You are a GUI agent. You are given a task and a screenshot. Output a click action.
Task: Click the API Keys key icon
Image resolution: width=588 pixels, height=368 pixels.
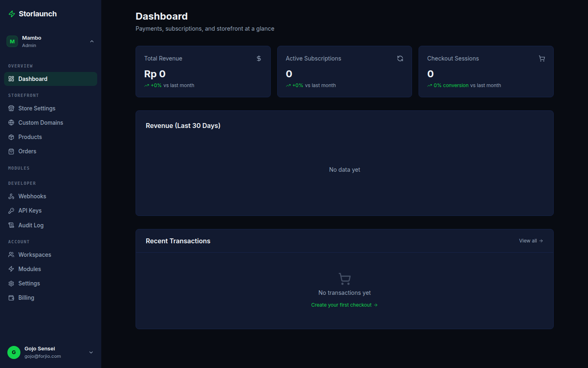[x=11, y=211]
